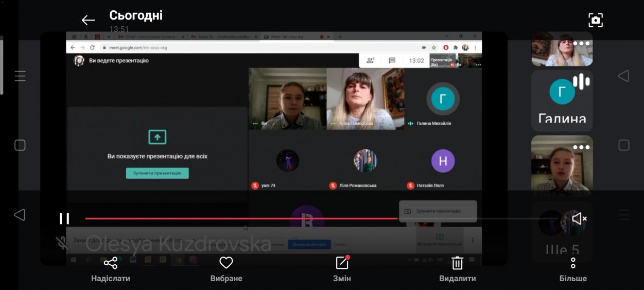Click the muted microphone icon bottom-left
644x290 pixels.
62,242
